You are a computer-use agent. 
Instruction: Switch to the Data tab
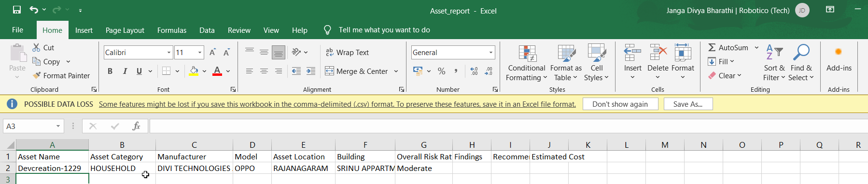[207, 30]
